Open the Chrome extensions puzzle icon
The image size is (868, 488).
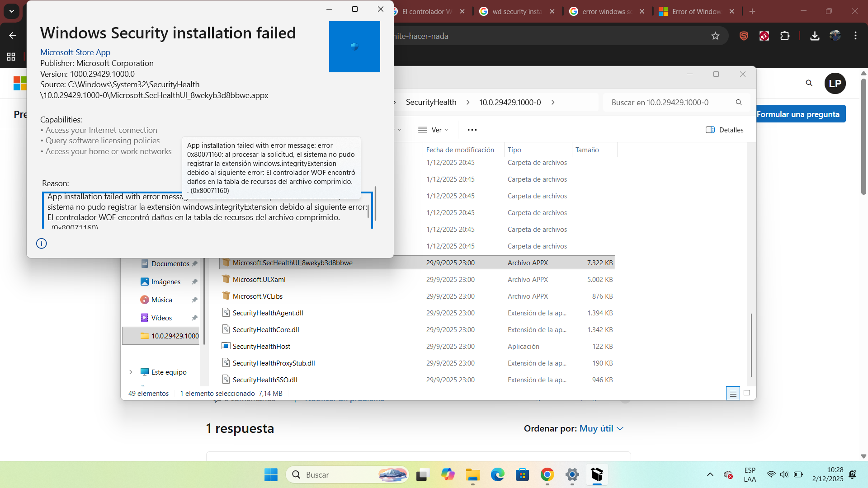[785, 36]
